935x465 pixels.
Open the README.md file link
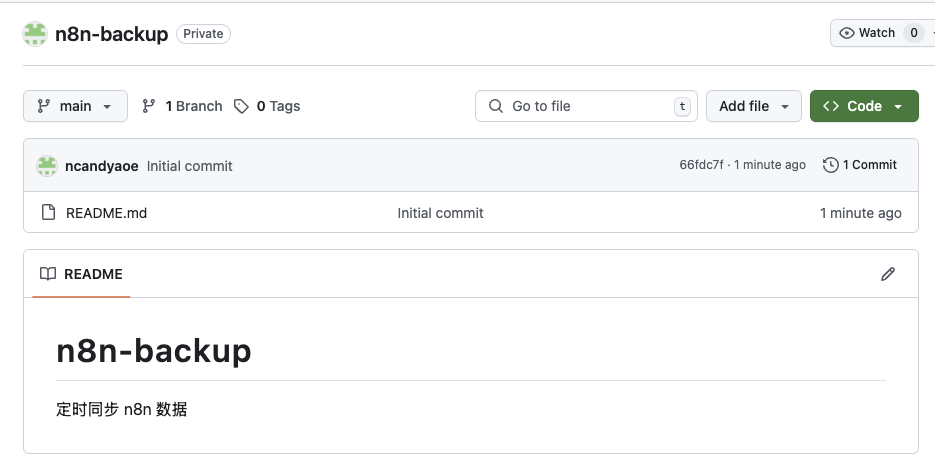106,213
